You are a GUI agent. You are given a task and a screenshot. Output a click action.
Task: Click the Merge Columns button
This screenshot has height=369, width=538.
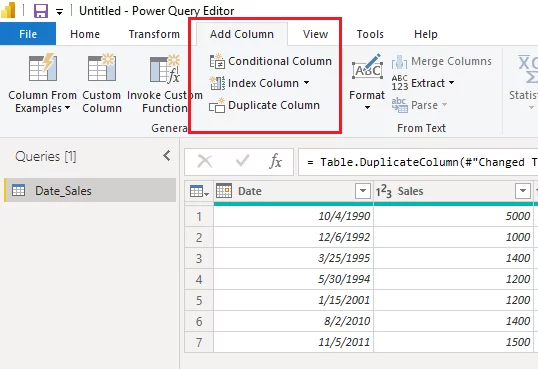[x=442, y=61]
